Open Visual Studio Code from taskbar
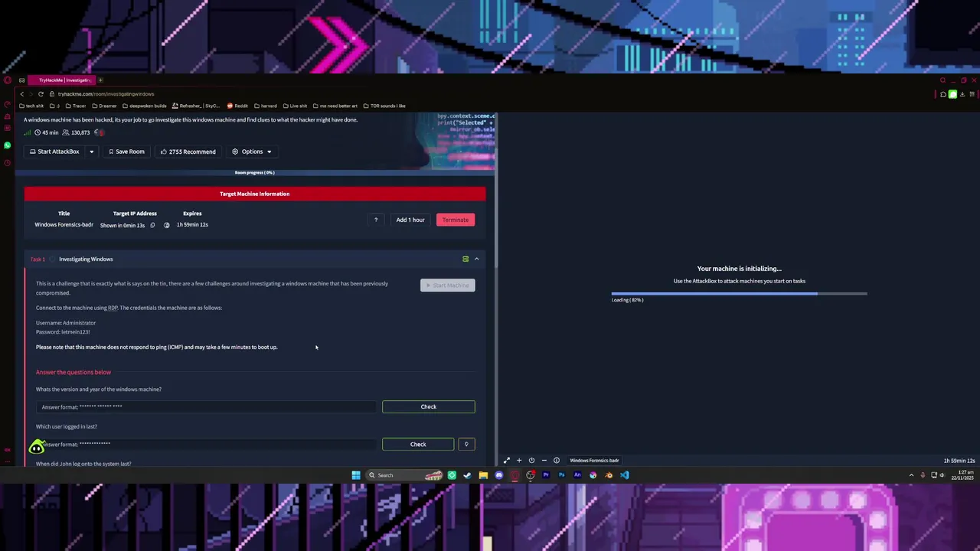 click(625, 475)
